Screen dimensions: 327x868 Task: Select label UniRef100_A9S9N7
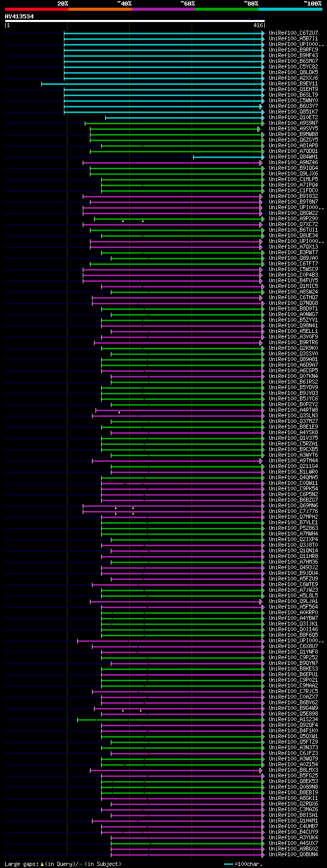point(293,123)
